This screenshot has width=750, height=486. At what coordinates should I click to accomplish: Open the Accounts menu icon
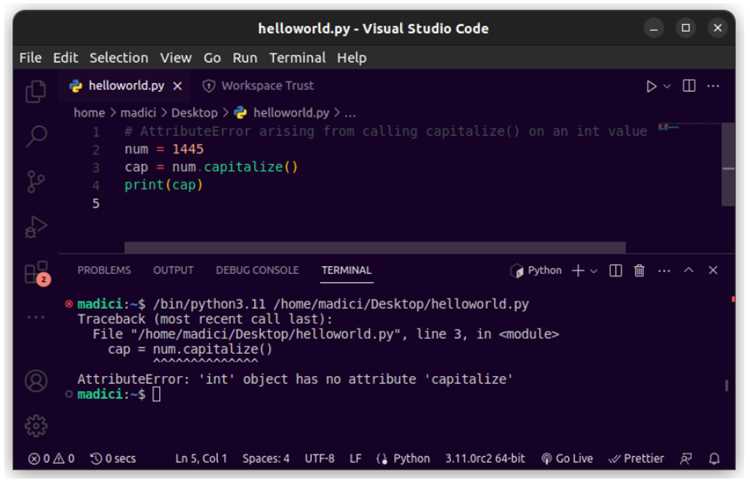(x=36, y=381)
